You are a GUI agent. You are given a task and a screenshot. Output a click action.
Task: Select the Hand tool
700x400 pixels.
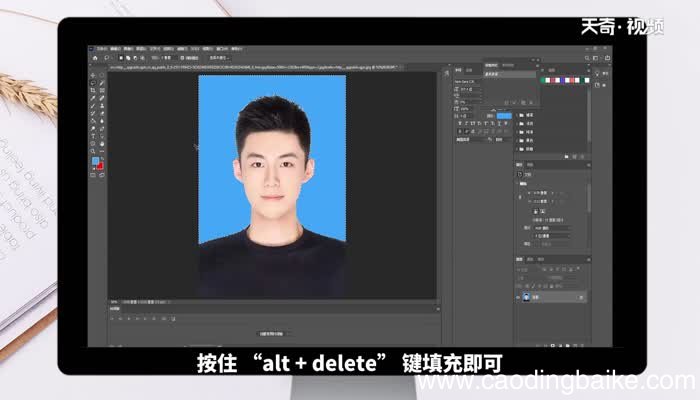click(x=102, y=144)
